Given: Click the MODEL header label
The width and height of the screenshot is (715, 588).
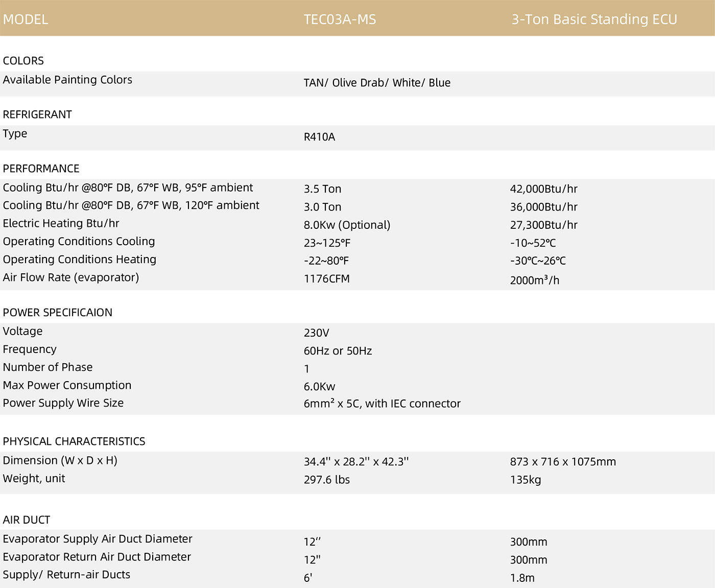Looking at the screenshot, I should click(26, 19).
